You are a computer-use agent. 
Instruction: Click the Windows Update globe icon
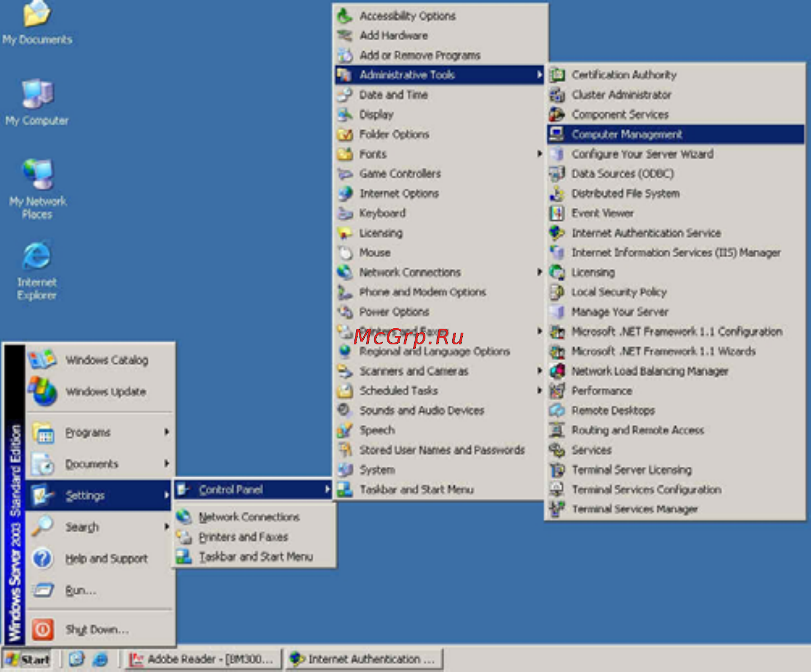pos(42,391)
